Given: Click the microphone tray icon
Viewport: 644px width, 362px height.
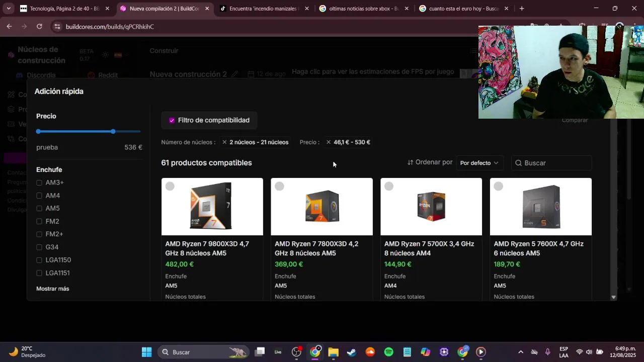Looking at the screenshot, I should click(547, 352).
